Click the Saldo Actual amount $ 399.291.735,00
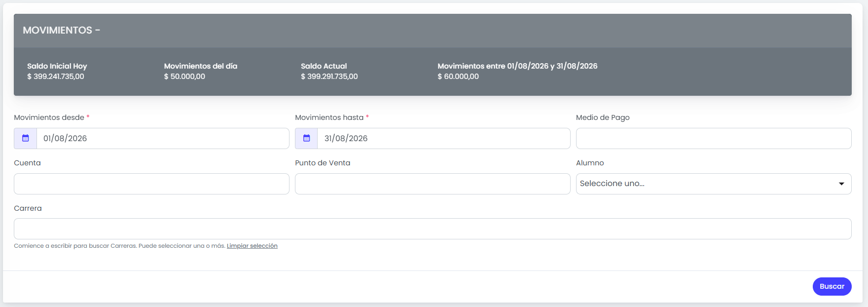Viewport: 868px width, 307px height. tap(329, 77)
